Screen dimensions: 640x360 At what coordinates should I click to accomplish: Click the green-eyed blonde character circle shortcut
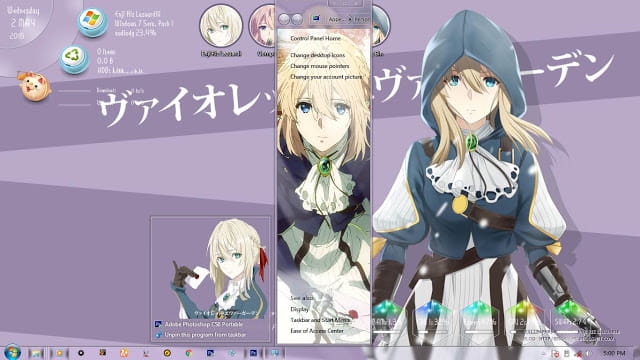pos(221,26)
